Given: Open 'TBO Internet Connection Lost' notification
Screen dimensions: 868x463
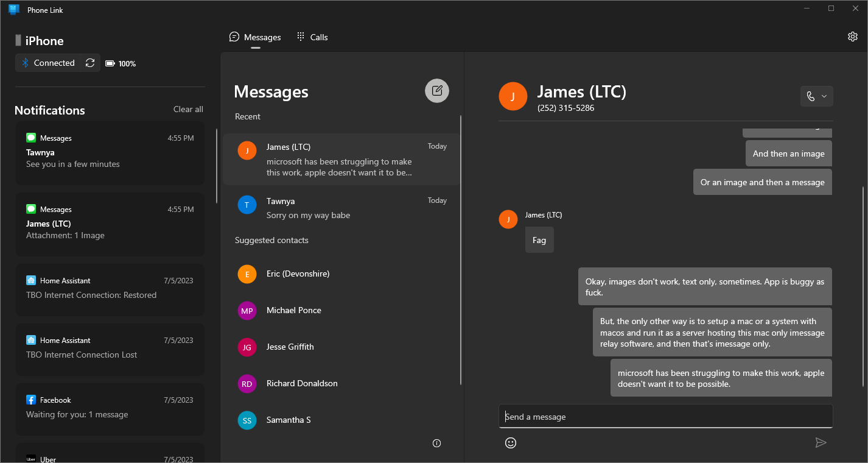Looking at the screenshot, I should (x=110, y=349).
